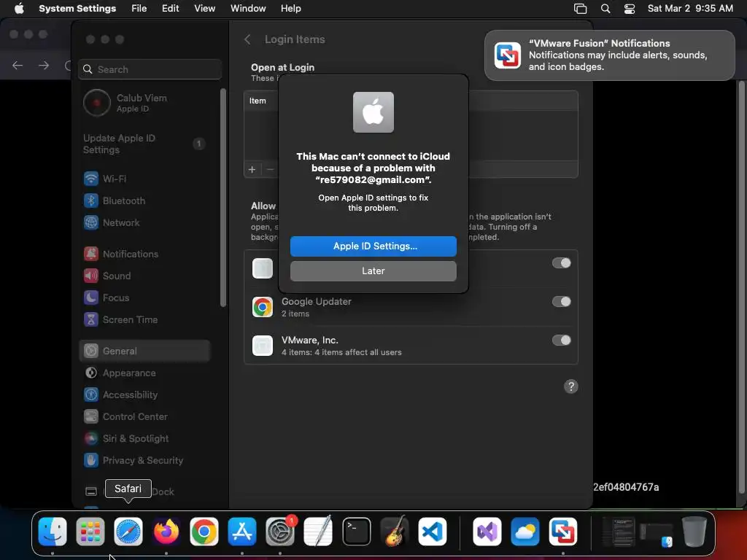Launch Visual Studio Code from the Dock
This screenshot has height=560, width=747.
click(433, 532)
